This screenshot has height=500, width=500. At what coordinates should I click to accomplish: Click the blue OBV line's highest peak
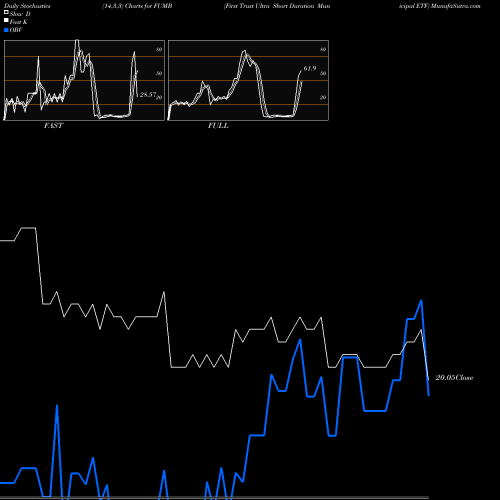coord(421,300)
